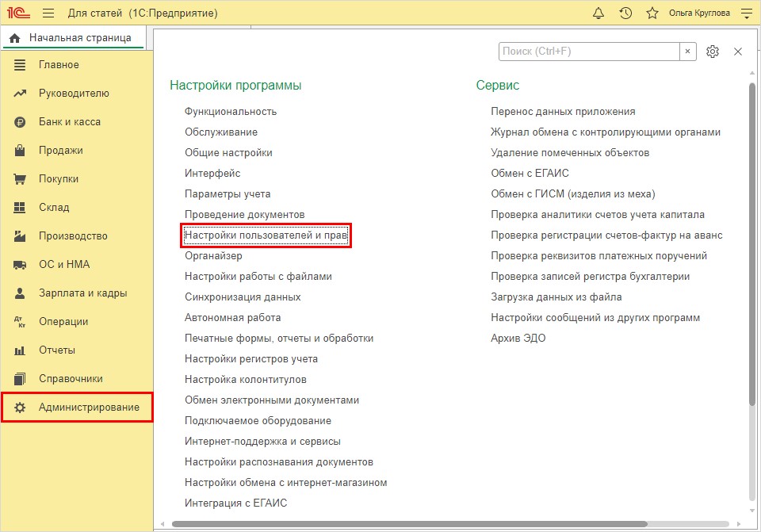Click the scroll down arrow
The width and height of the screenshot is (761, 532).
pyautogui.click(x=752, y=511)
